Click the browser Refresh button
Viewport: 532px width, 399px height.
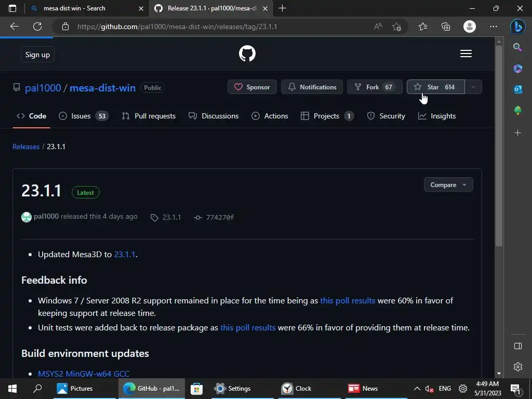point(37,26)
